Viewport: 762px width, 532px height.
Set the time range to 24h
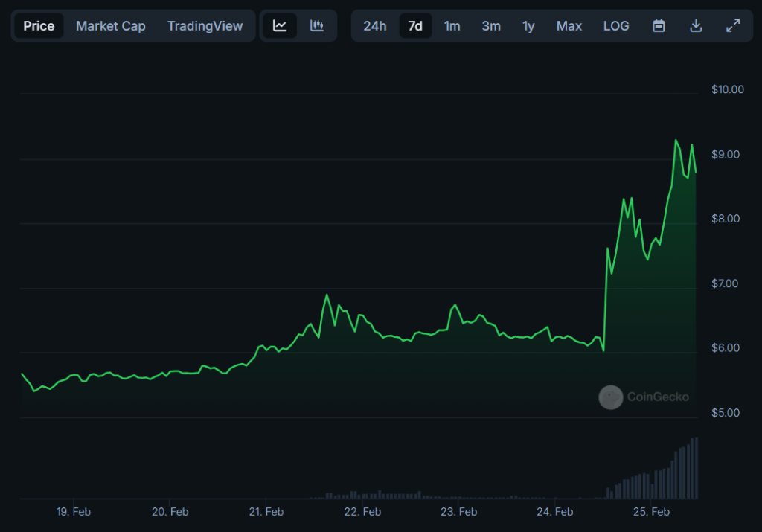(x=375, y=26)
